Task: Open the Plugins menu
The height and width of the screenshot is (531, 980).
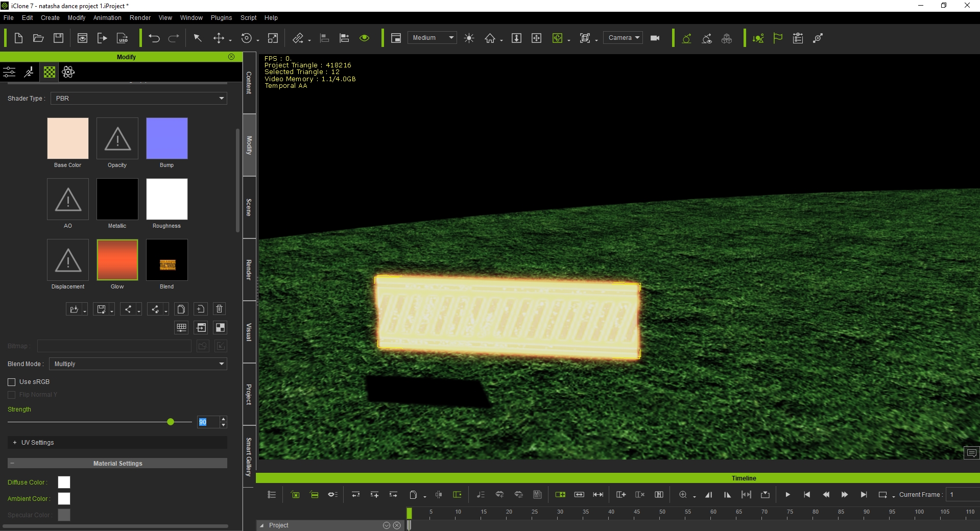Action: pos(221,18)
